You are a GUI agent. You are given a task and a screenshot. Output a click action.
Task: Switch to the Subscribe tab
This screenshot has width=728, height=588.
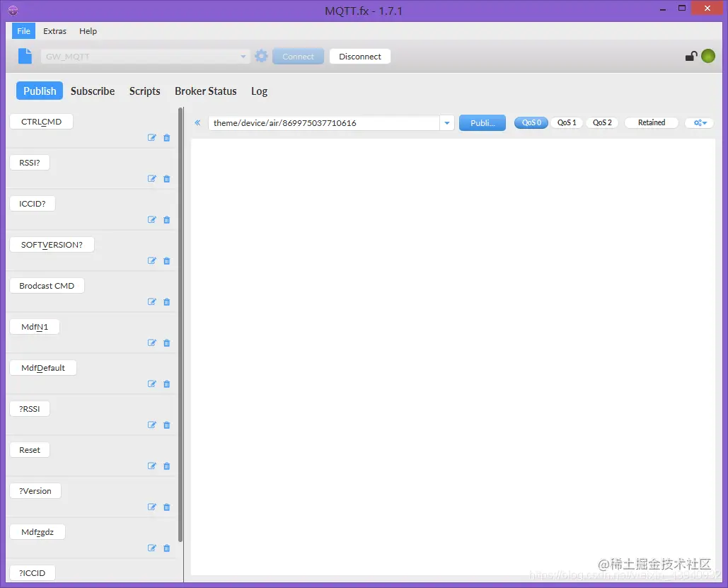pos(93,91)
